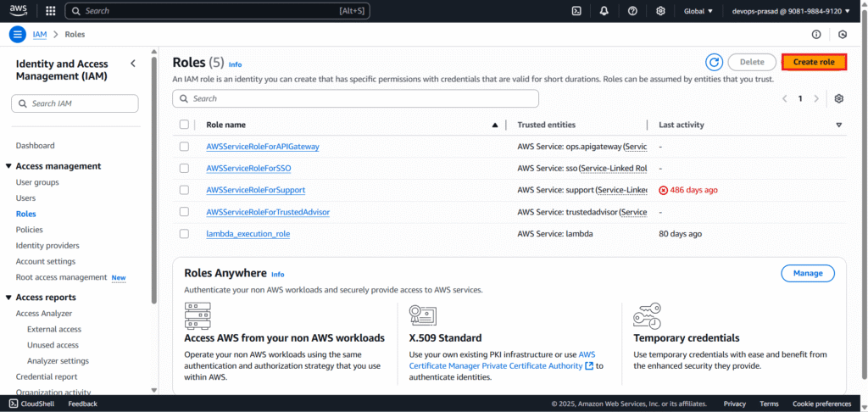Click the clock icon at top right of page
868x412 pixels.
coord(843,34)
